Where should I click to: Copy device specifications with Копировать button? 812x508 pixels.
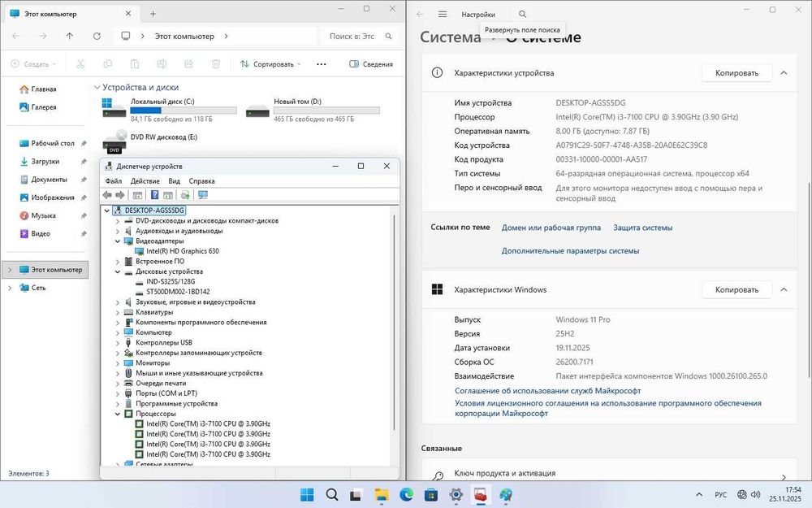(736, 73)
